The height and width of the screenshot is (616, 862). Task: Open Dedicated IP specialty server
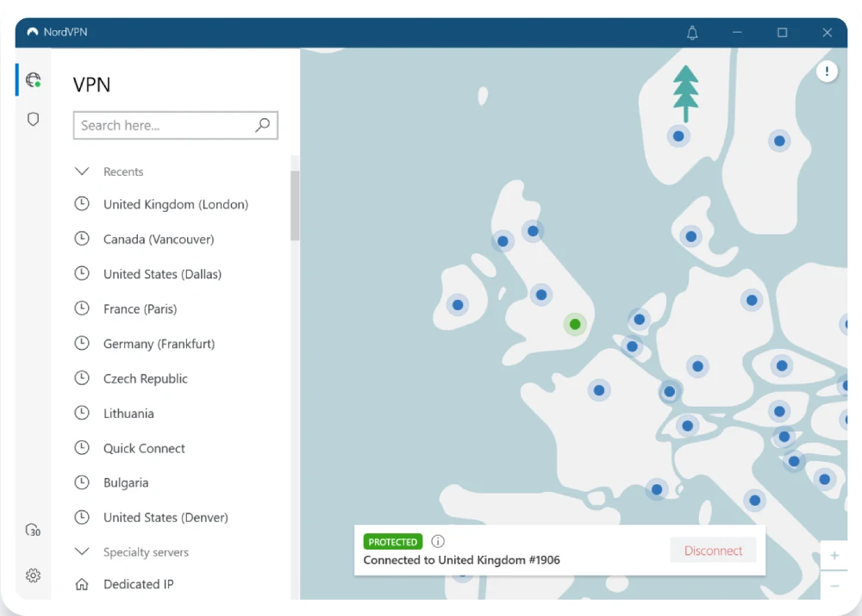[x=138, y=584]
